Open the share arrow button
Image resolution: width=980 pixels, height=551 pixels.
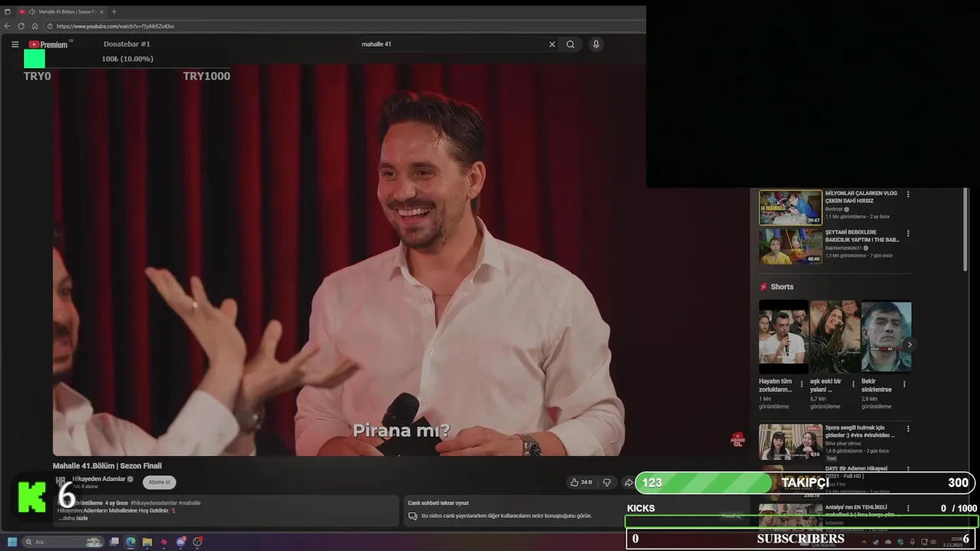629,482
